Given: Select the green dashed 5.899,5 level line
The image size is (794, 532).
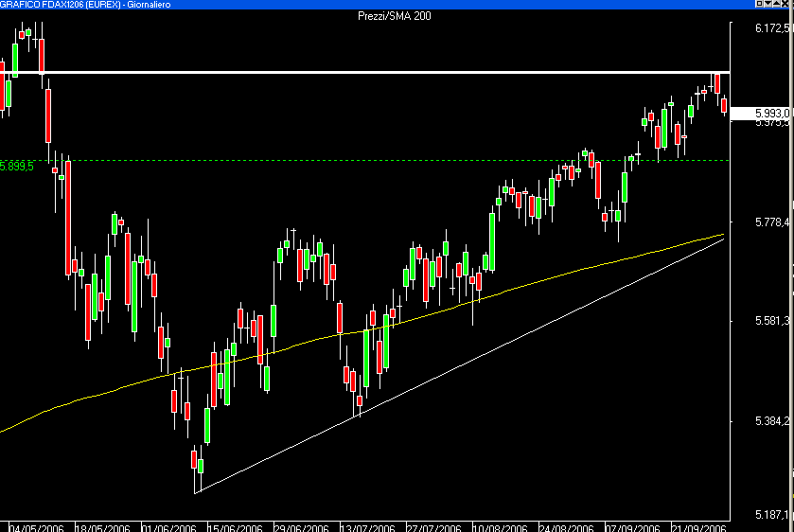Looking at the screenshot, I should pyautogui.click(x=364, y=161).
